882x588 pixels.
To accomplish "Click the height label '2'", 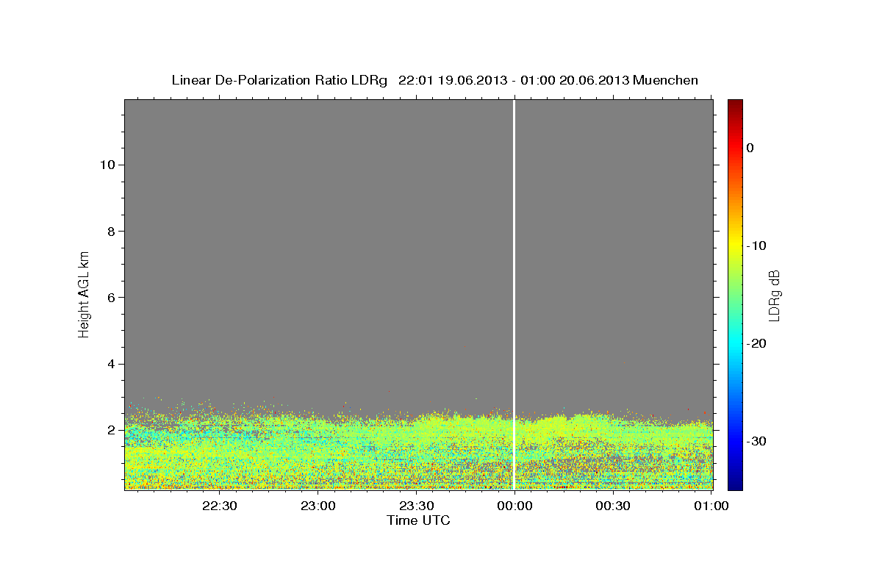I will coord(110,430).
